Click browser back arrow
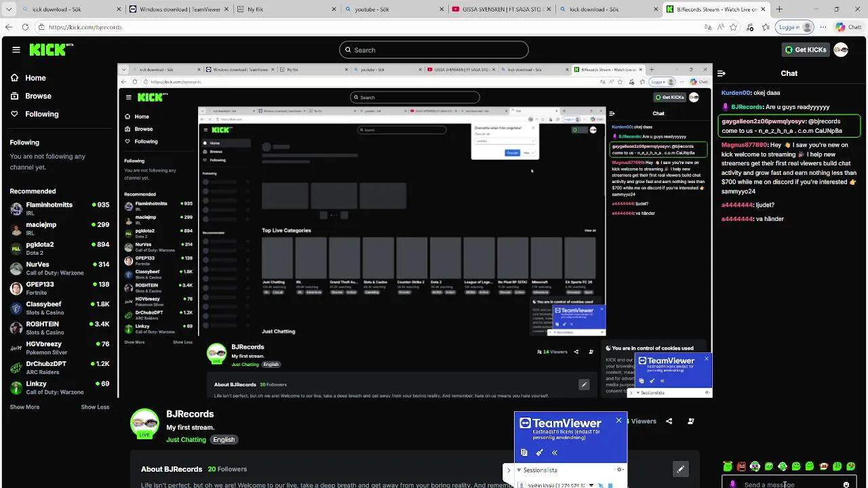The height and width of the screenshot is (488, 868). 9,27
